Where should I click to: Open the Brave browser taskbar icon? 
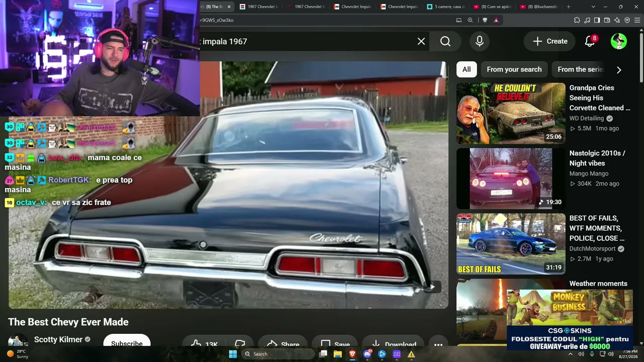[x=352, y=354]
